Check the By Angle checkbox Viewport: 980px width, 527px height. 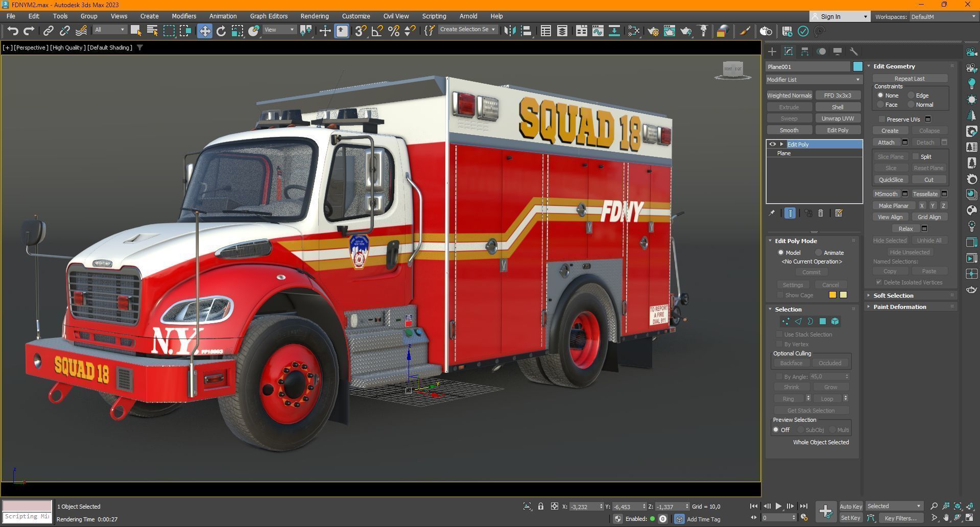pos(779,376)
